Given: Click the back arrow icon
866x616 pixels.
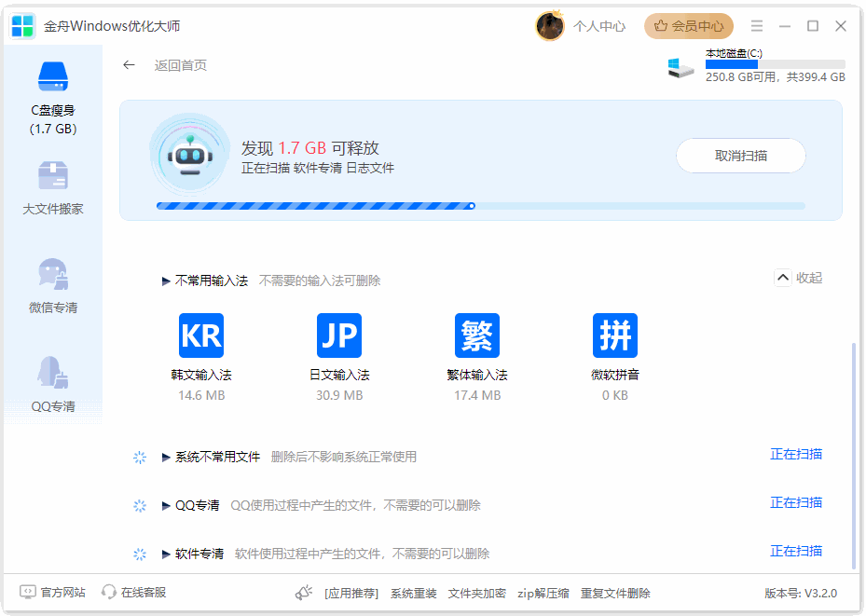Looking at the screenshot, I should 129,65.
